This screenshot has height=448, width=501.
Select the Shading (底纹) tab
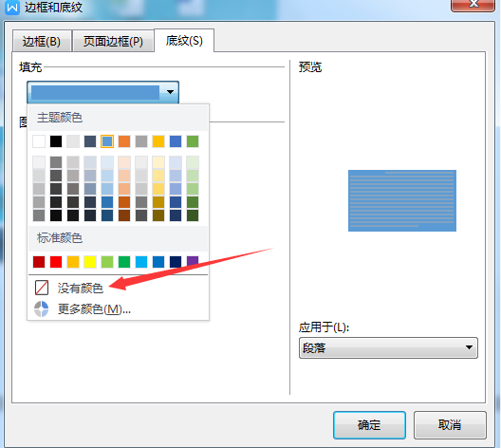click(184, 41)
